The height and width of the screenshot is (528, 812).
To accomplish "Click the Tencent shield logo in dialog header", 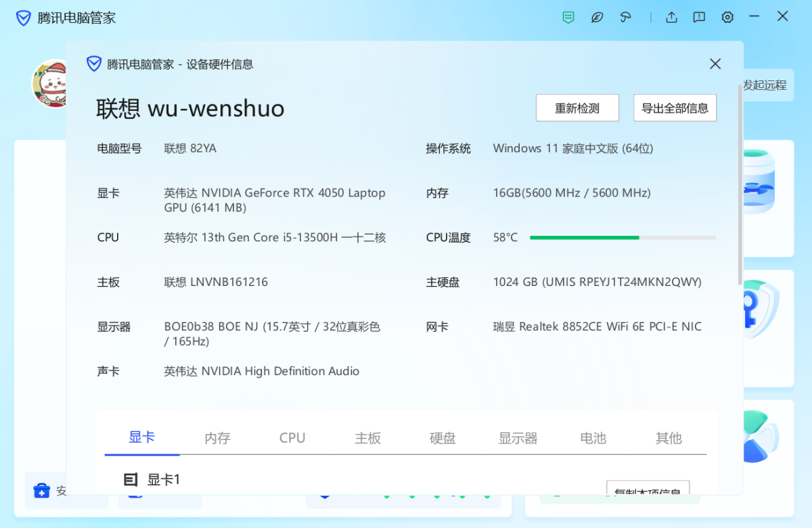I will pos(94,64).
